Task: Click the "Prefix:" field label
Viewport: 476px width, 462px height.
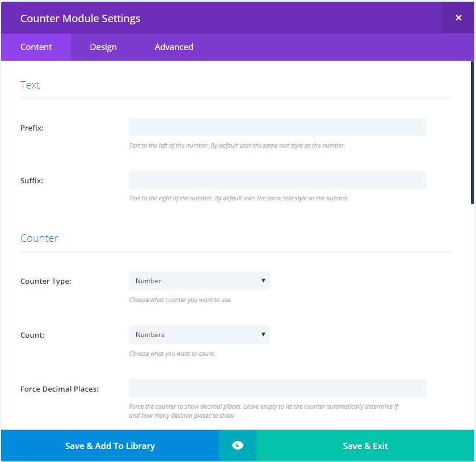Action: 32,128
